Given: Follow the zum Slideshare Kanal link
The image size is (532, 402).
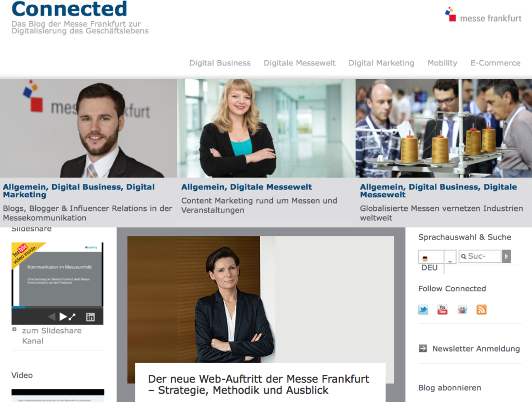Looking at the screenshot, I should click(x=51, y=336).
